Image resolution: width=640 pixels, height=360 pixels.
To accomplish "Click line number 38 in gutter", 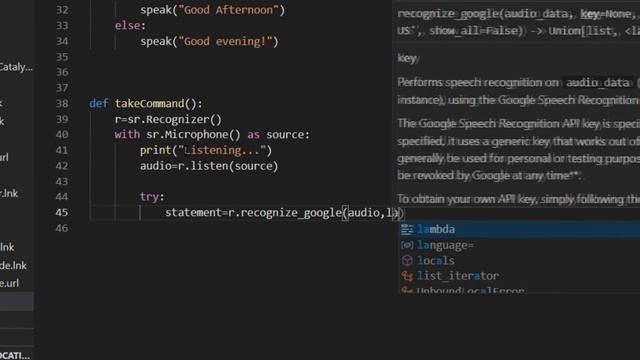I will [62, 104].
